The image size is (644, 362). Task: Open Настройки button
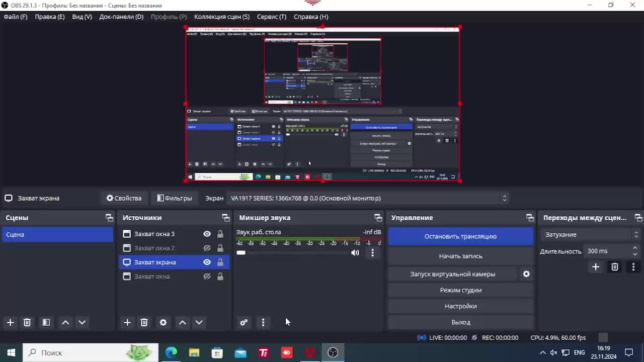point(460,306)
